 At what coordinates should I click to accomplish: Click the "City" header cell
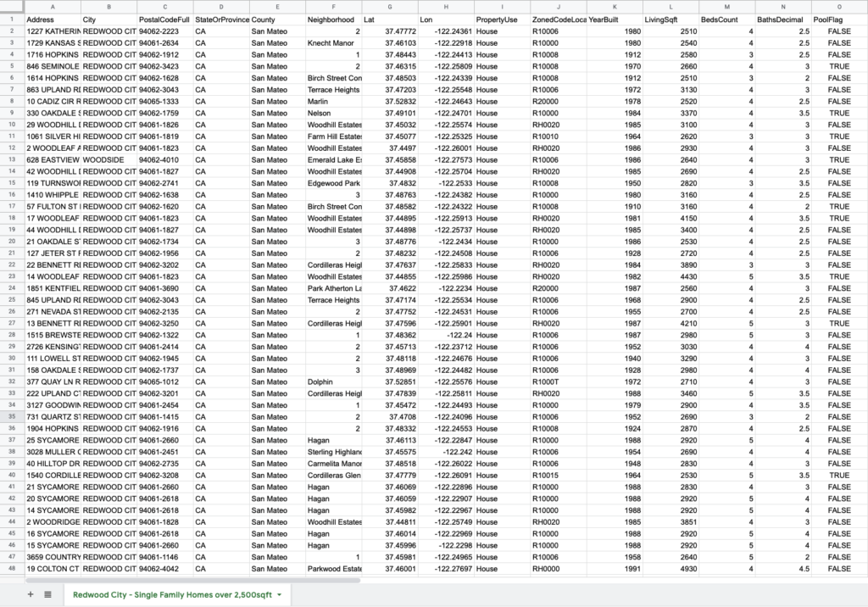click(109, 19)
